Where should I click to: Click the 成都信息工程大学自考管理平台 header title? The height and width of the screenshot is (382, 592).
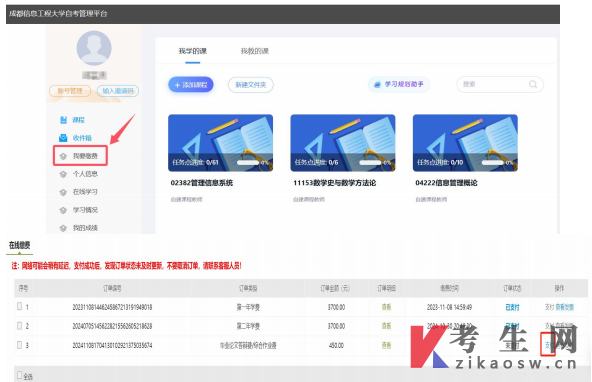[58, 14]
